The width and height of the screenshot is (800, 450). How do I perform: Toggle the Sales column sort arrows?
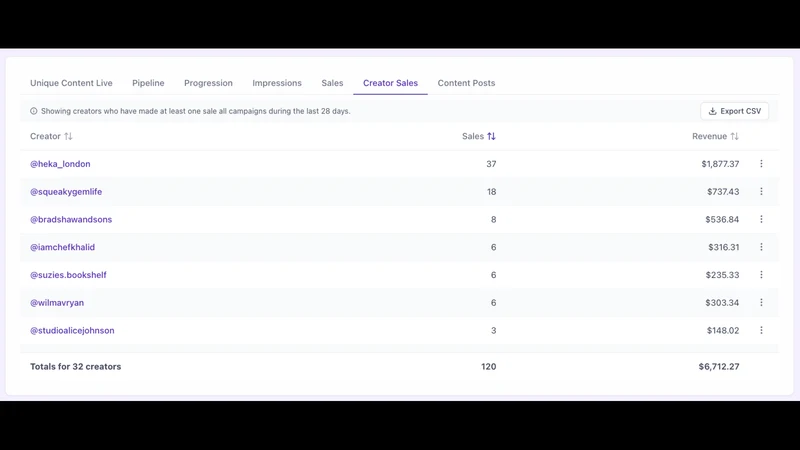491,136
